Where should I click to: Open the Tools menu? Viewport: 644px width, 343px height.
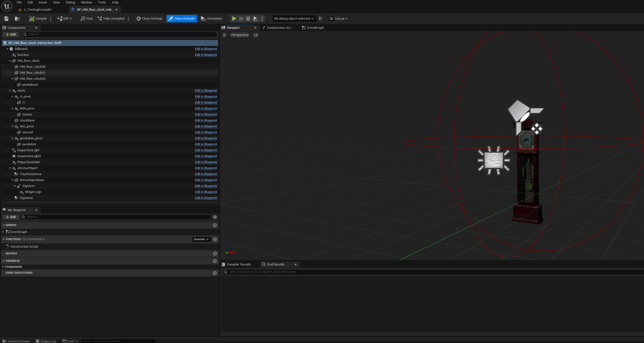(x=102, y=2)
